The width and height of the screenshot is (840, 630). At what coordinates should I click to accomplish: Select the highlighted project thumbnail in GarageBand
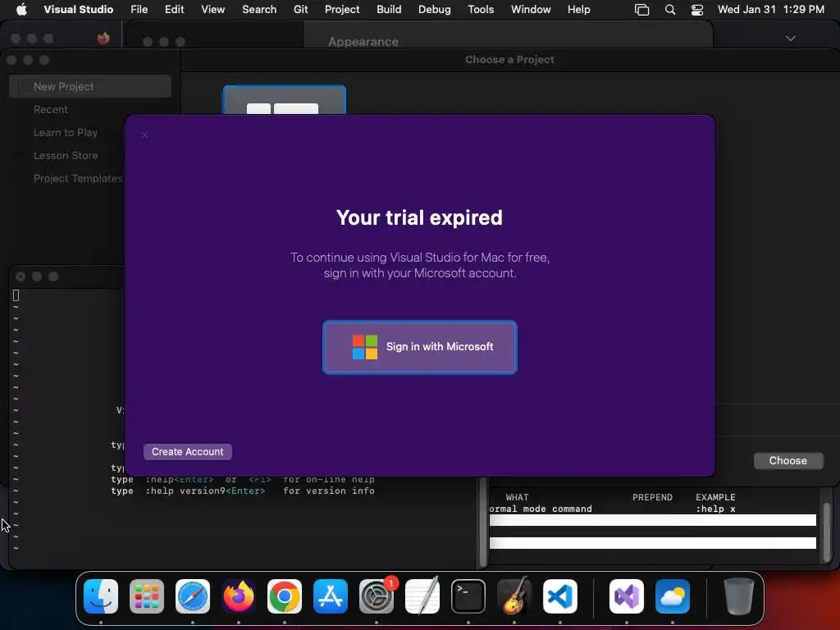point(285,99)
